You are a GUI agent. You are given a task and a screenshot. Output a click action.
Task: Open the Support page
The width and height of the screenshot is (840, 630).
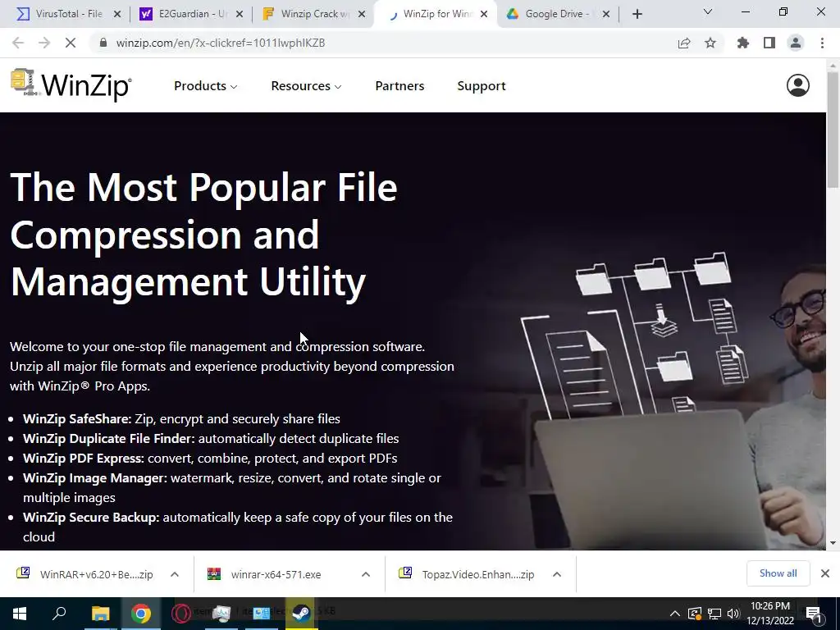[481, 86]
